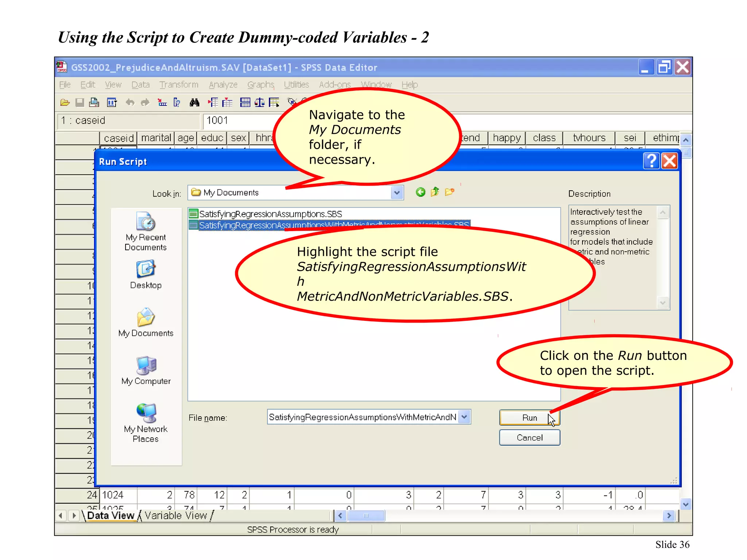Screen dimensions: 747x560
Task: Switch to the Data View tab
Action: pyautogui.click(x=111, y=515)
